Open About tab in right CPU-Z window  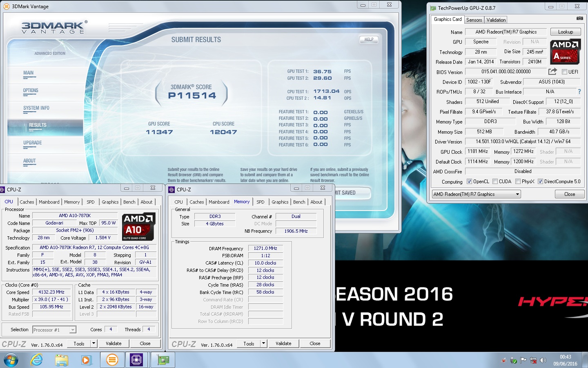(316, 202)
